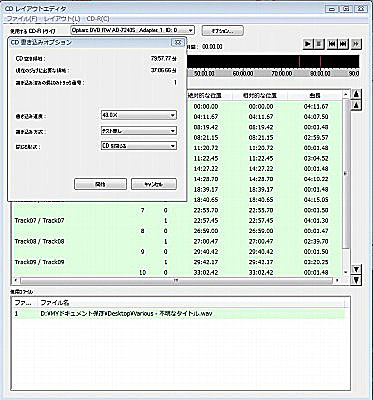Move track to bottom with barred down arrow
This screenshot has height=400, width=373.
point(356,280)
